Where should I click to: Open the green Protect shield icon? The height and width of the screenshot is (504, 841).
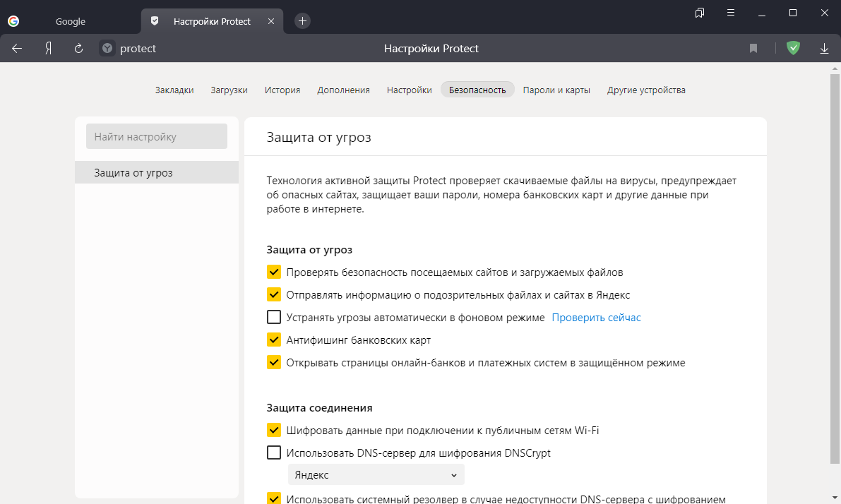(794, 48)
